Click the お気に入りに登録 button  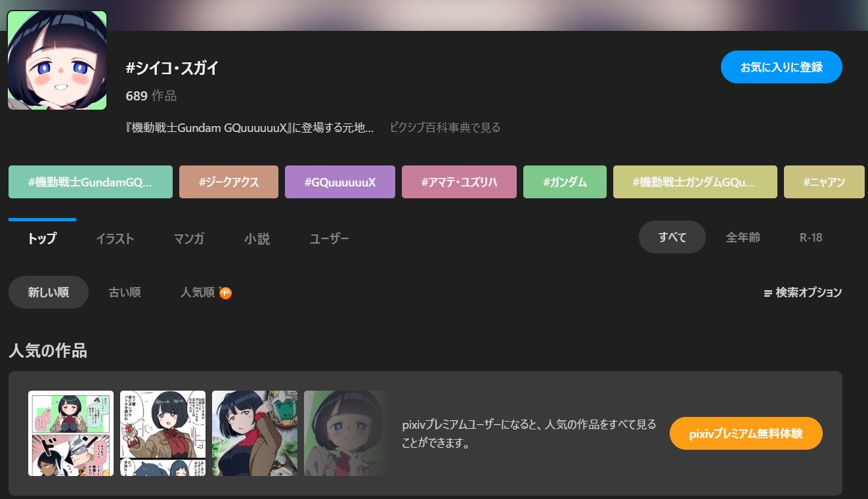[x=781, y=67]
